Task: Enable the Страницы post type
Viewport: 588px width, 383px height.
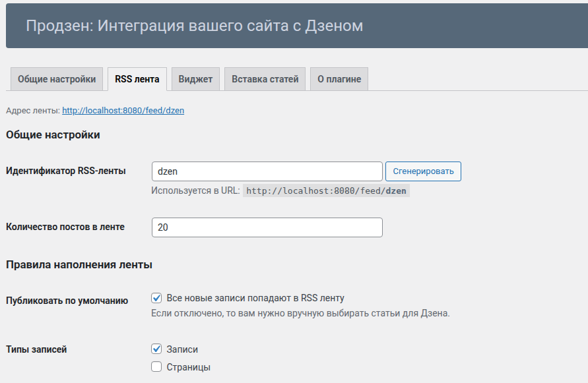Action: coord(156,366)
